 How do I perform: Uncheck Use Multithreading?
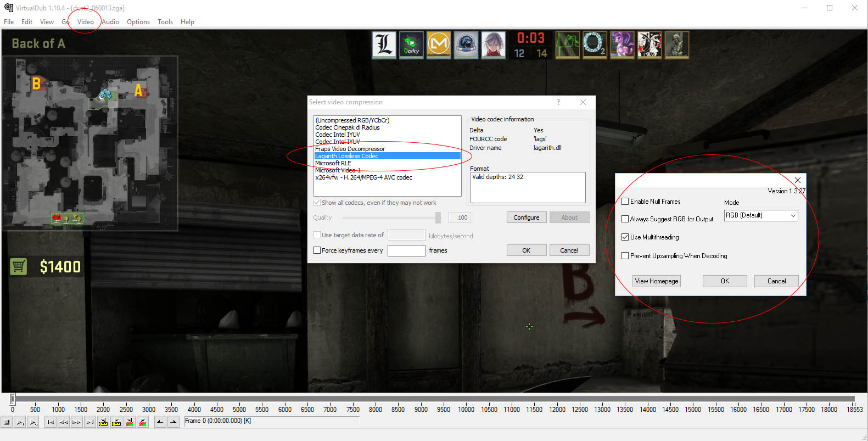coord(625,237)
